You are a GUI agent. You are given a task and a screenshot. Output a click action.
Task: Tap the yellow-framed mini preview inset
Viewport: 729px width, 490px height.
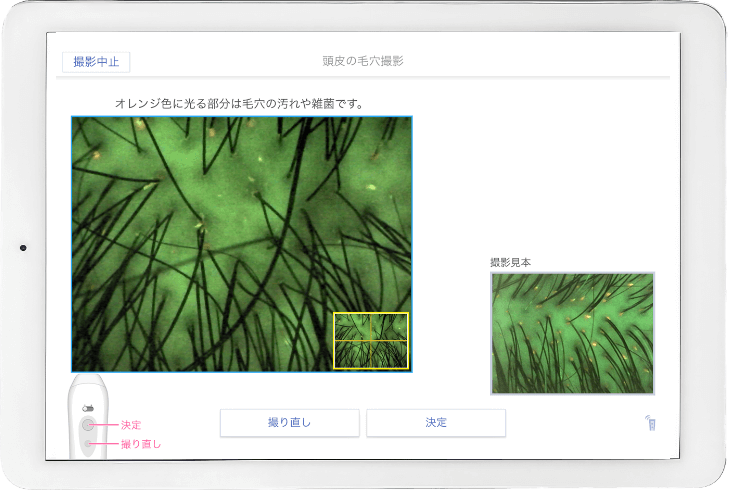(x=371, y=341)
